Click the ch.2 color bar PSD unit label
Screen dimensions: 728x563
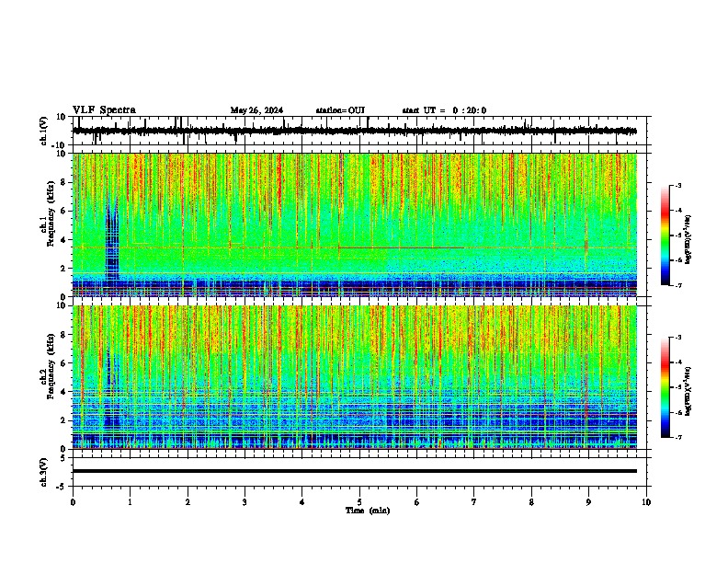point(688,392)
